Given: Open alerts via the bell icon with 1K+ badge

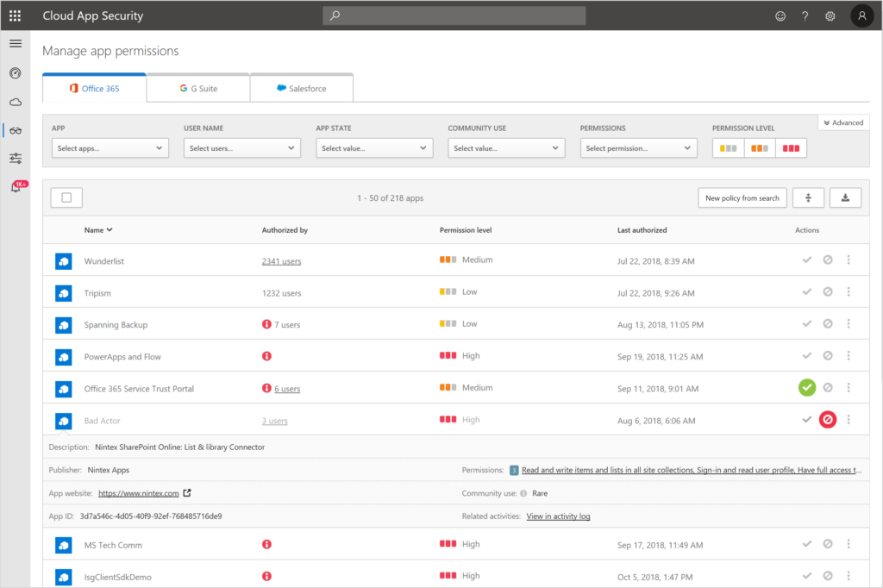Looking at the screenshot, I should [x=15, y=187].
